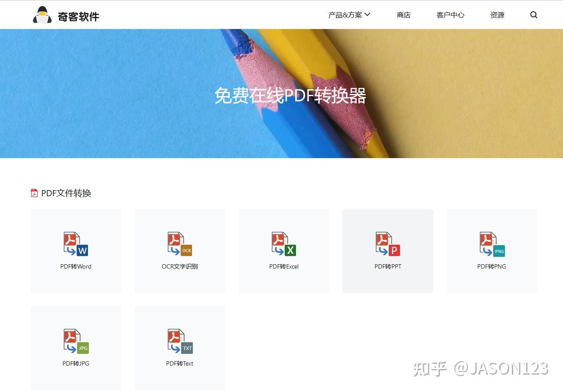Click the PDF to Excel icon
The width and height of the screenshot is (563, 392).
coord(284,244)
